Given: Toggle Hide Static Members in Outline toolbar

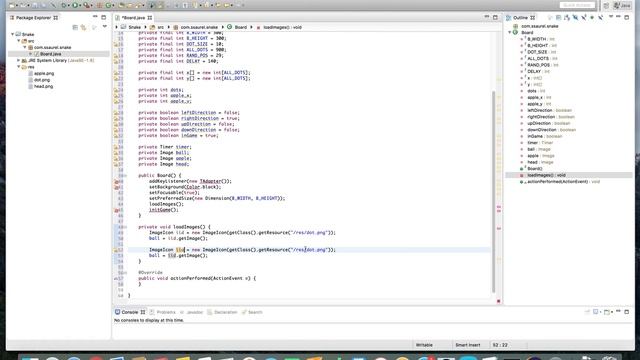Looking at the screenshot, I should point(584,18).
